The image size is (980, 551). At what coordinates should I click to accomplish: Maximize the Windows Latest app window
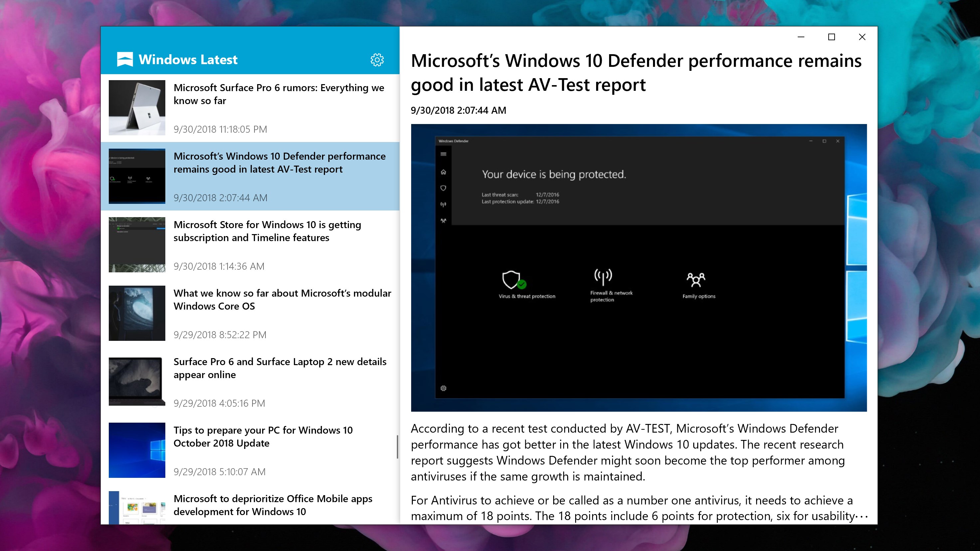click(831, 37)
